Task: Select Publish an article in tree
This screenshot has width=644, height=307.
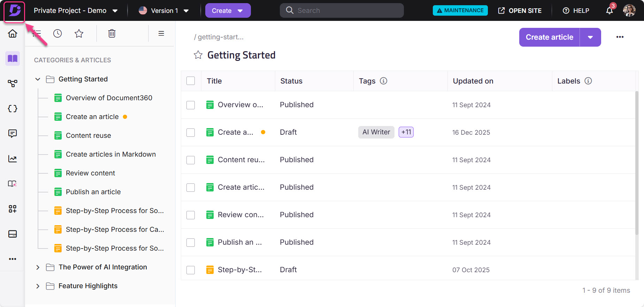Action: (93, 192)
